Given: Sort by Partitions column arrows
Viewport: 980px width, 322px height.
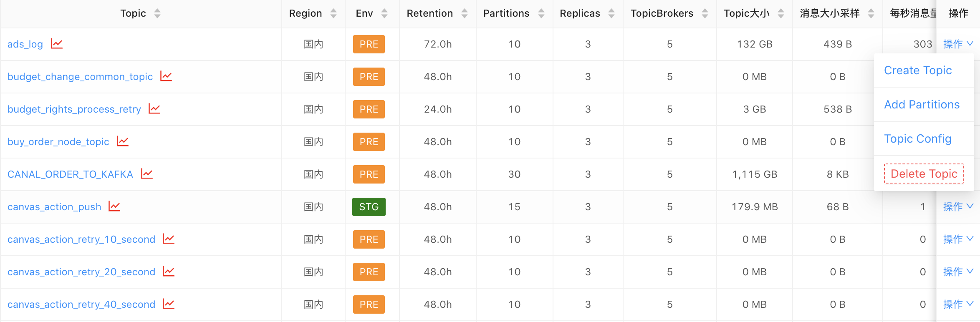Looking at the screenshot, I should click(541, 13).
